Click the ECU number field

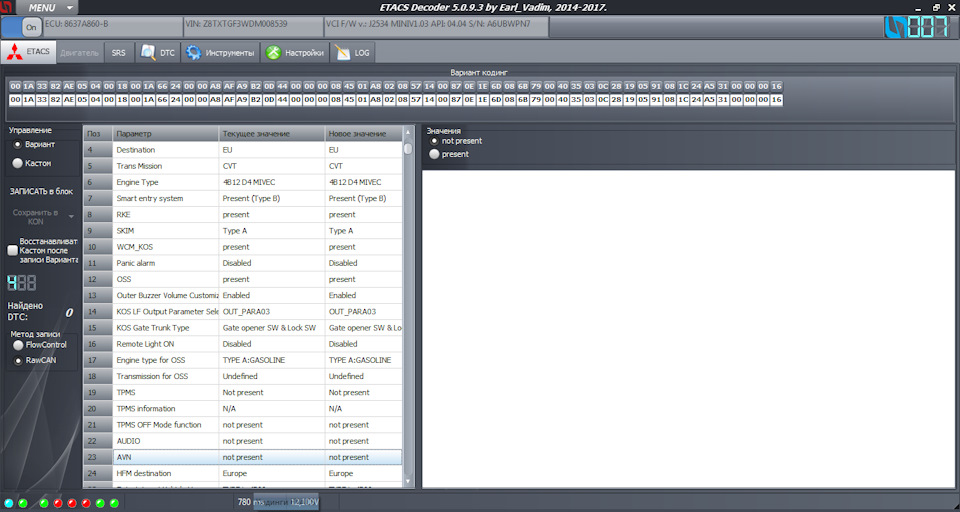click(x=113, y=27)
